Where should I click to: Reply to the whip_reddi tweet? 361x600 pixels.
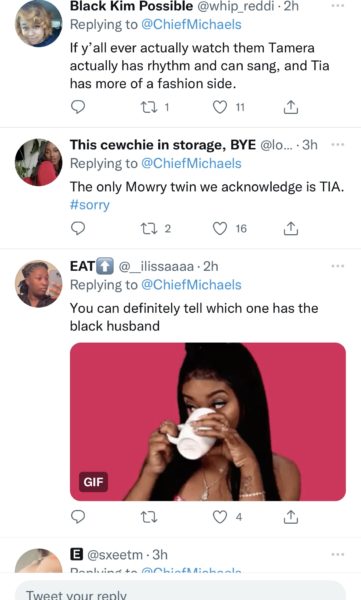[x=78, y=107]
